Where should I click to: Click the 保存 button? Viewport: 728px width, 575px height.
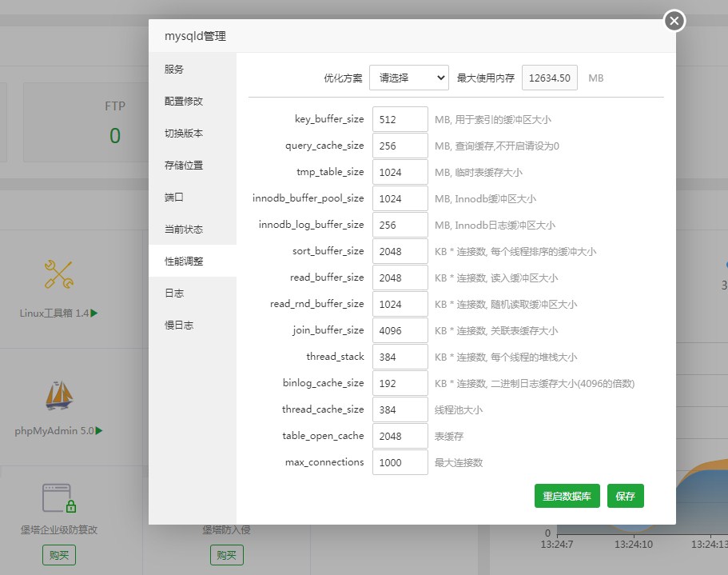click(x=626, y=496)
